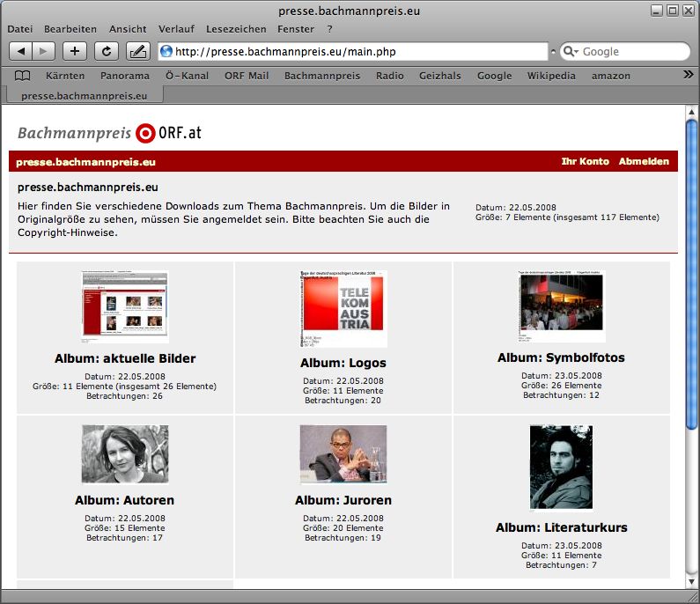The height and width of the screenshot is (604, 700).
Task: Open the Radio bookmark
Action: coord(390,76)
